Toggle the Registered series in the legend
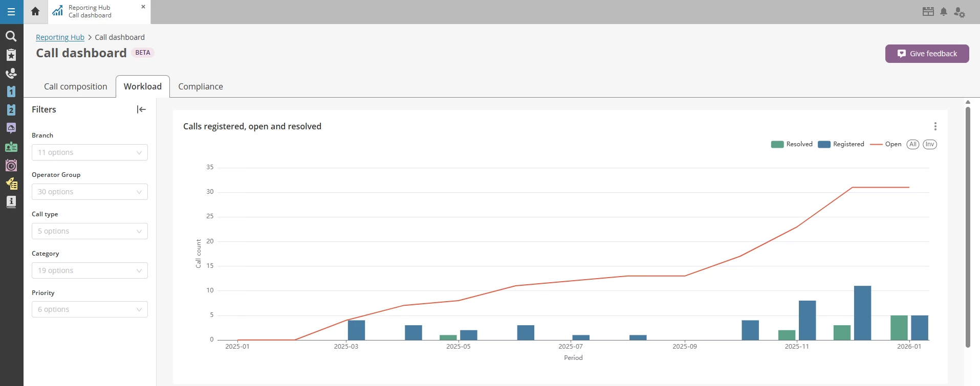 pyautogui.click(x=841, y=144)
